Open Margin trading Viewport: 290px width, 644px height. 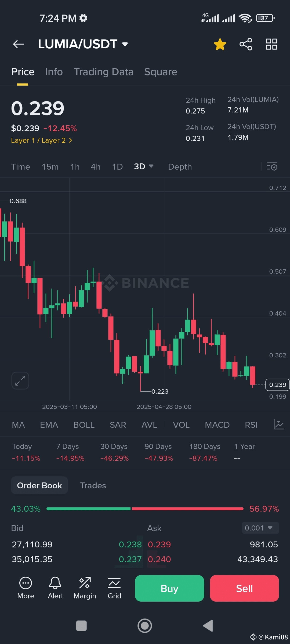[x=85, y=588]
